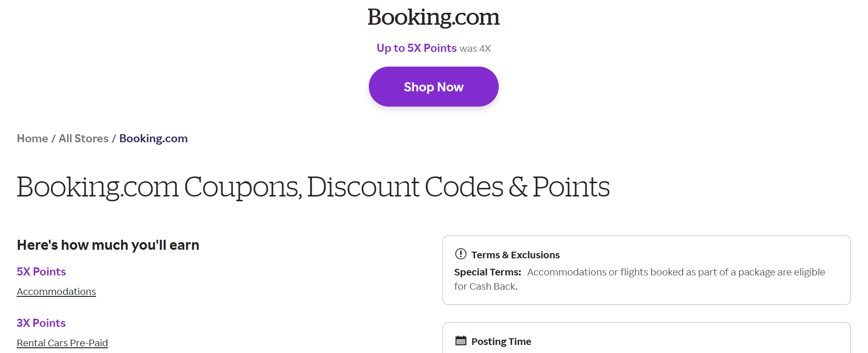Select the Booking.com Coupons page title
868x353 pixels.
point(313,187)
